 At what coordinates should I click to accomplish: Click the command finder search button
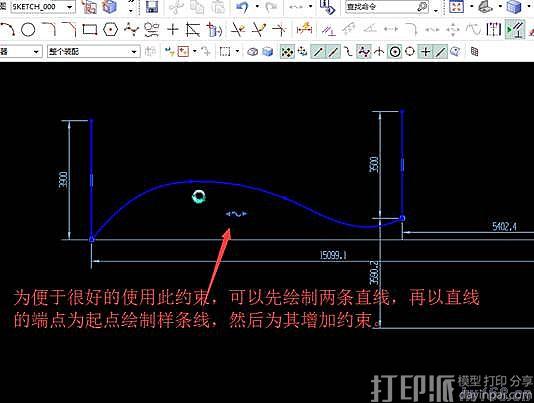[x=423, y=7]
